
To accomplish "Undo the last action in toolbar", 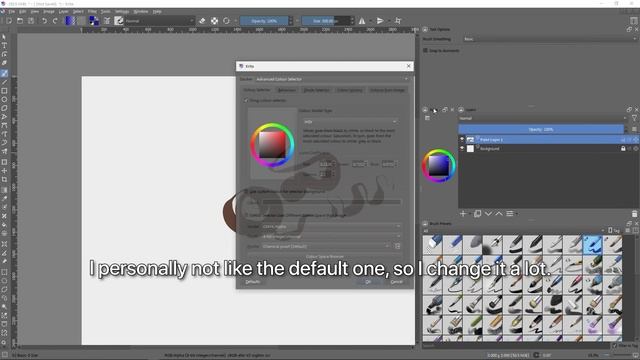I will click(x=44, y=21).
